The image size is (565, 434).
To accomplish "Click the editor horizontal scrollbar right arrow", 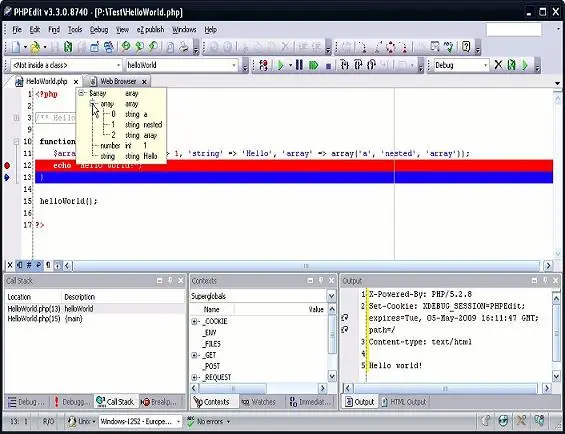I will coord(548,266).
